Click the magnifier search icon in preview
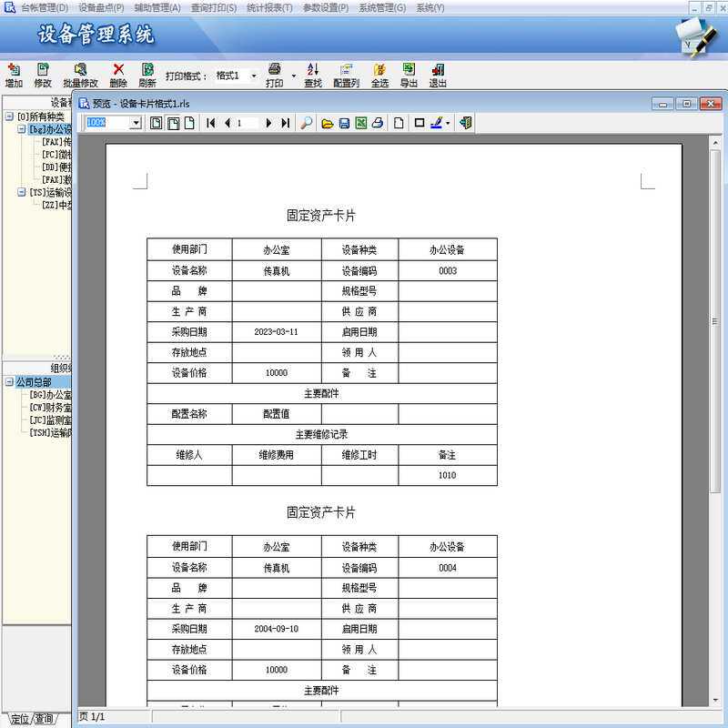Image resolution: width=728 pixels, height=728 pixels. [307, 123]
